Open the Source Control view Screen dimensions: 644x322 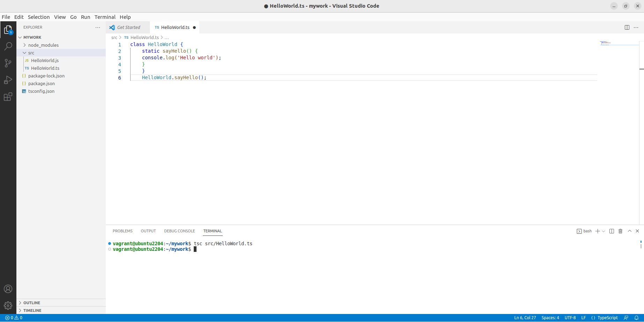click(x=8, y=63)
